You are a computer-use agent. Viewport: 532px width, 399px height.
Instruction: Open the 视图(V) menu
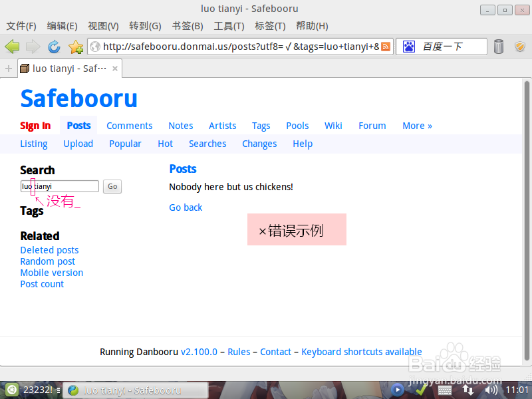point(103,26)
